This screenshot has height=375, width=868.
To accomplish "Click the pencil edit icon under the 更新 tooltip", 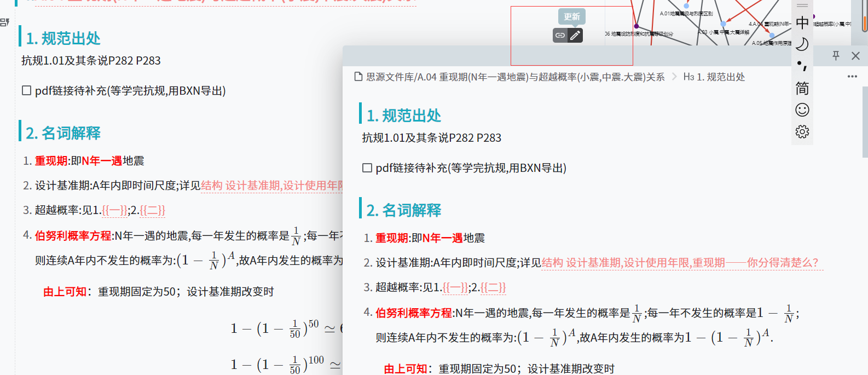I will point(575,36).
